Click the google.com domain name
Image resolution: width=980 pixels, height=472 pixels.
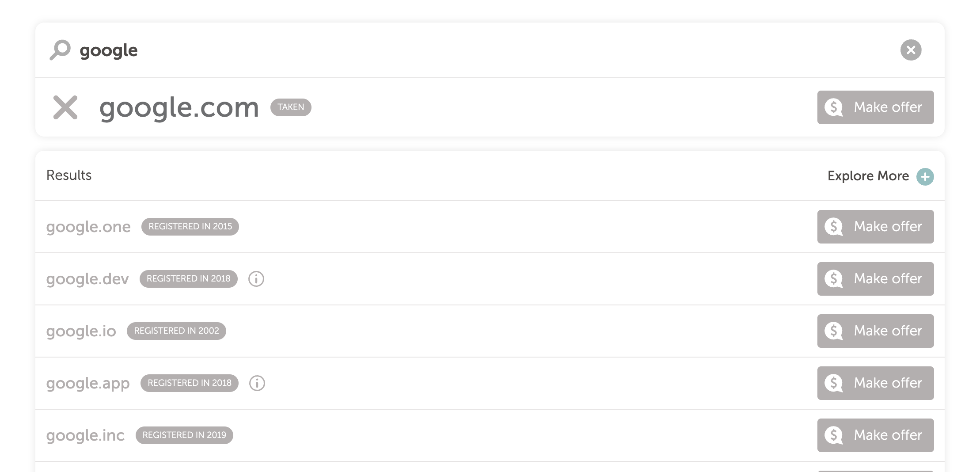point(179,107)
